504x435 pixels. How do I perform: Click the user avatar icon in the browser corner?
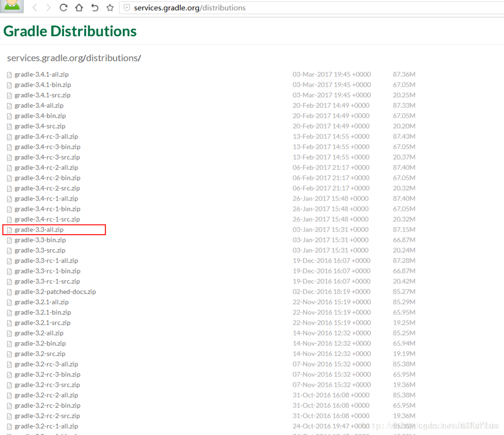(12, 6)
